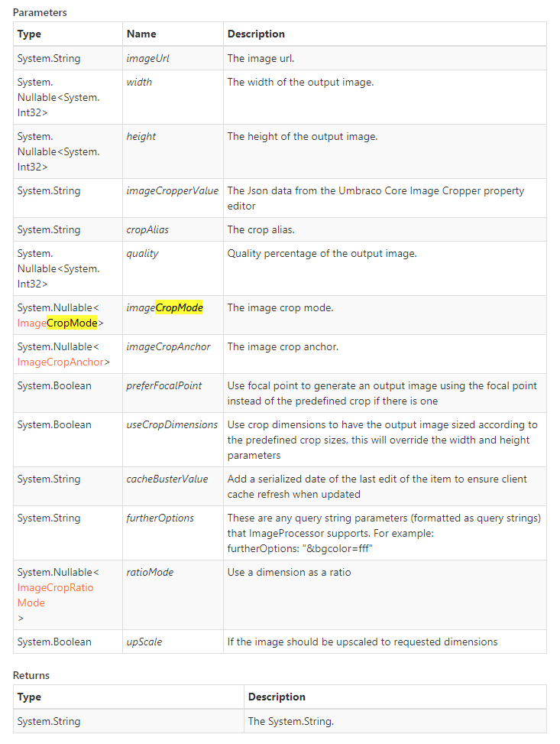560x744 pixels.
Task: Click the Returns section heading
Action: tap(31, 675)
